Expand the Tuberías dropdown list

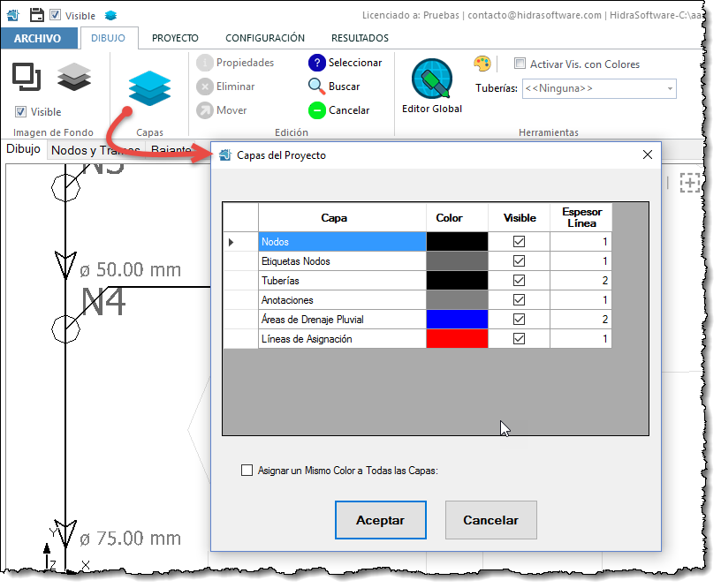point(670,88)
